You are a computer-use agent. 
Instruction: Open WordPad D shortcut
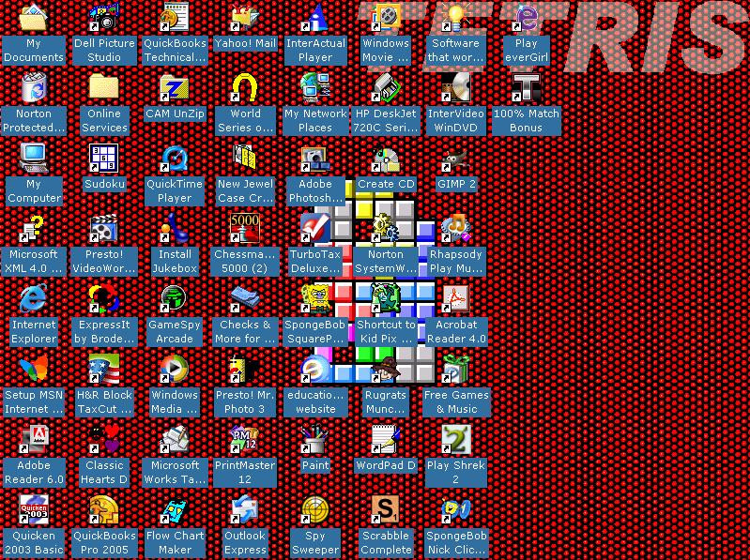pos(386,439)
